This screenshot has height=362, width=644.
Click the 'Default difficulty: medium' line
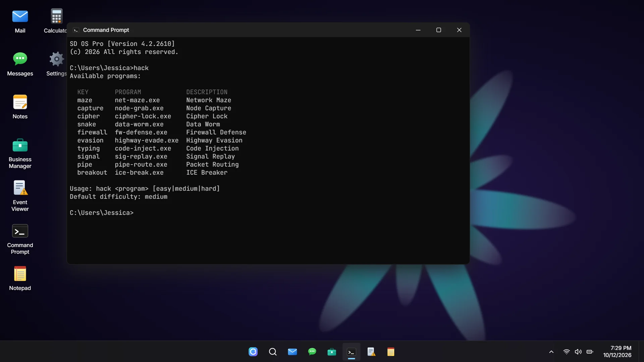[x=118, y=197]
